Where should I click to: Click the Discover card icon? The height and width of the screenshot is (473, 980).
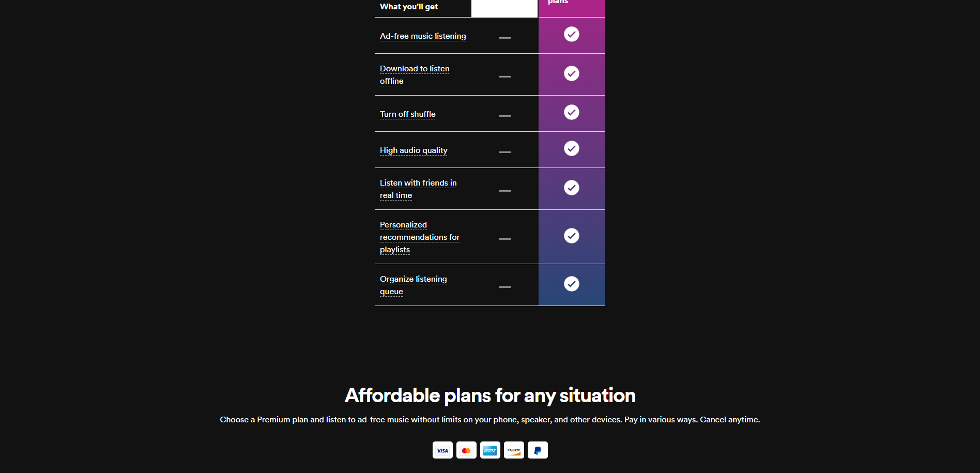514,450
